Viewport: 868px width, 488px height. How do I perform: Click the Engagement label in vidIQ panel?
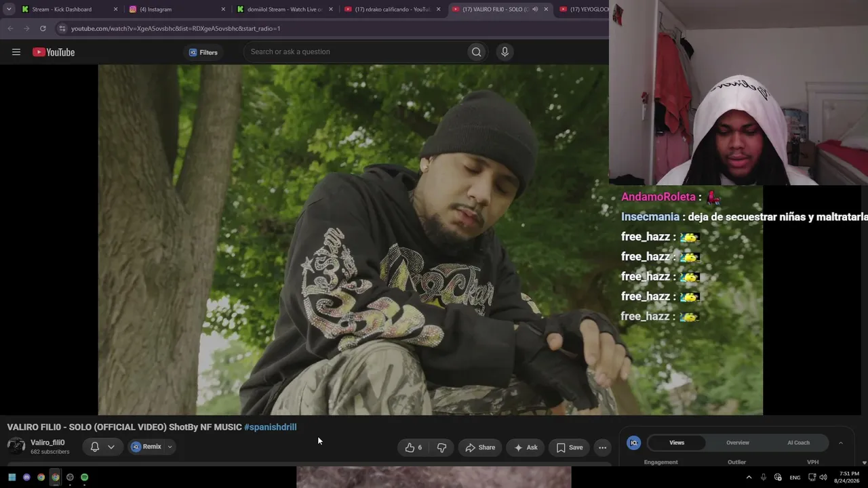[660, 462]
